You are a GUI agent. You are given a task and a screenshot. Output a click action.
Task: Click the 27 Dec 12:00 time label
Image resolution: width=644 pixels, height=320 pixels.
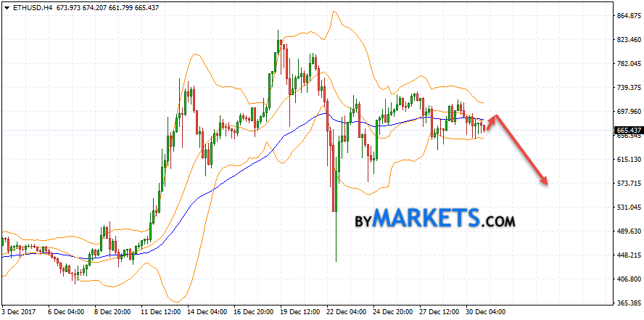pos(438,313)
